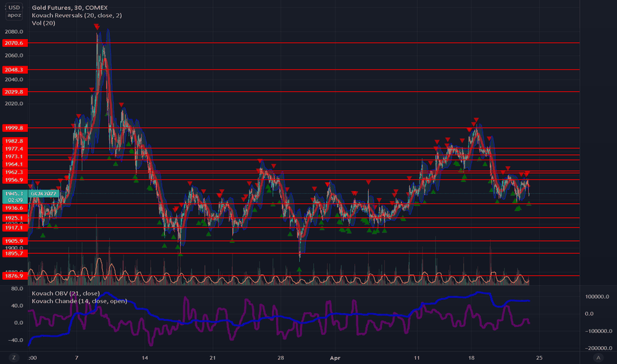Open the USD currency selector
The height and width of the screenshot is (364, 617).
(14, 7)
